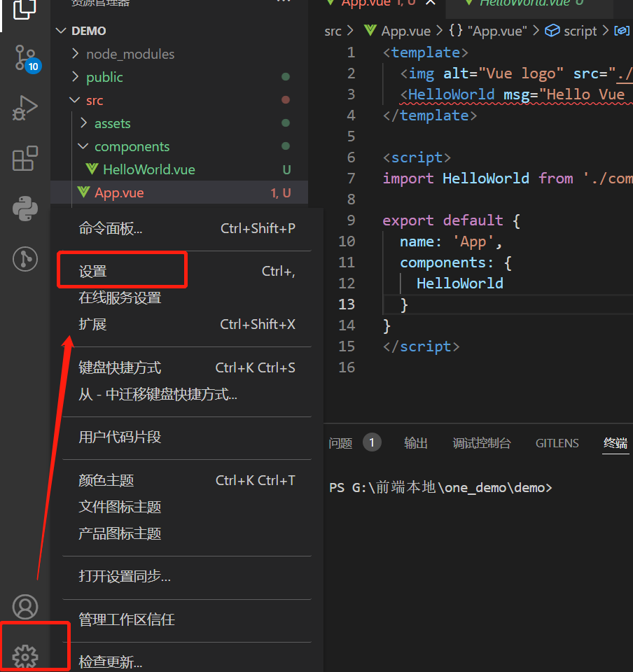Collapse the src folder
The image size is (633, 672).
point(75,100)
